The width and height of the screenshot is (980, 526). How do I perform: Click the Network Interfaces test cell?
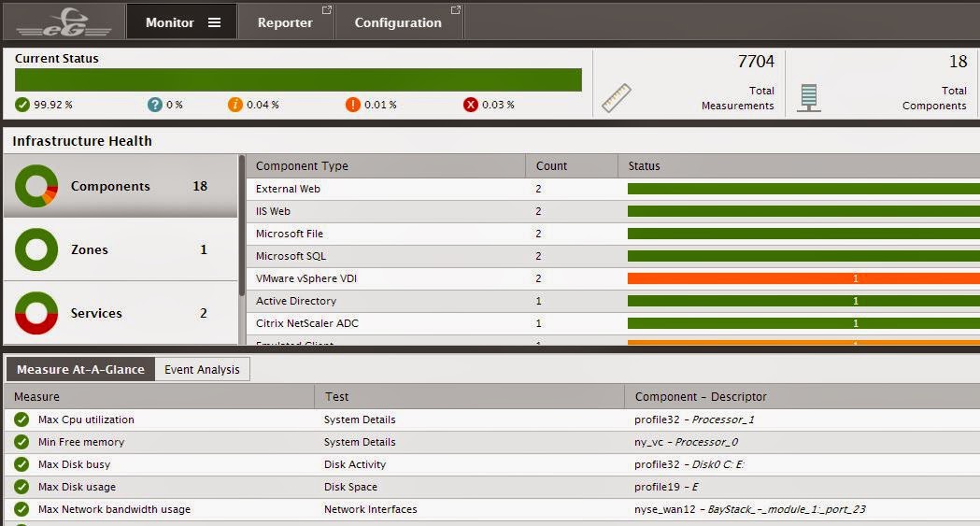pos(371,510)
